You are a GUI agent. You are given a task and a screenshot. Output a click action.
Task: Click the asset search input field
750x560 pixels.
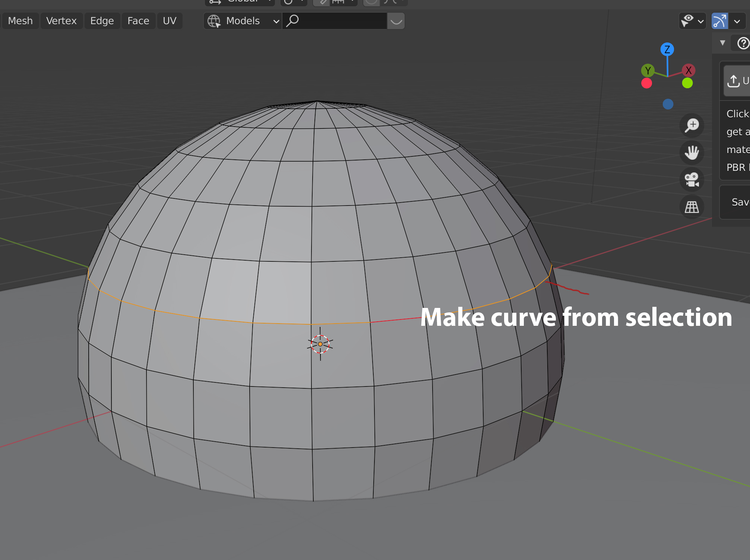coord(335,21)
